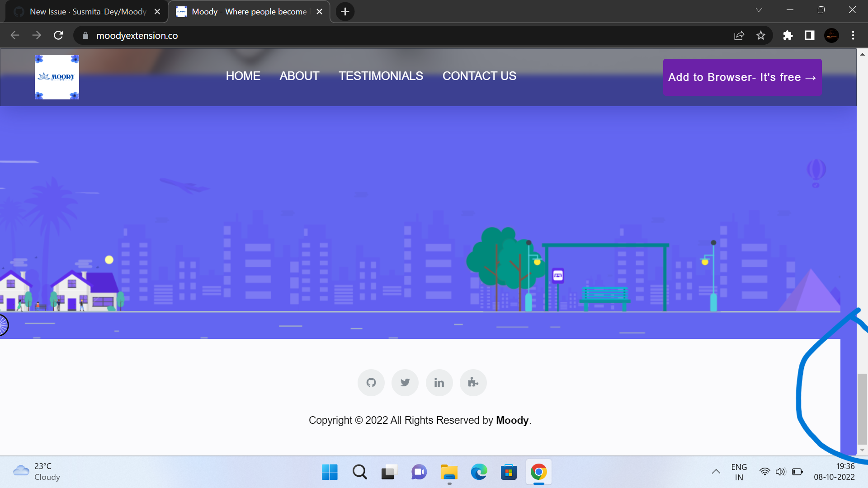Switch to the New Issue GitHub tab
868x488 pixels.
pyautogui.click(x=86, y=11)
